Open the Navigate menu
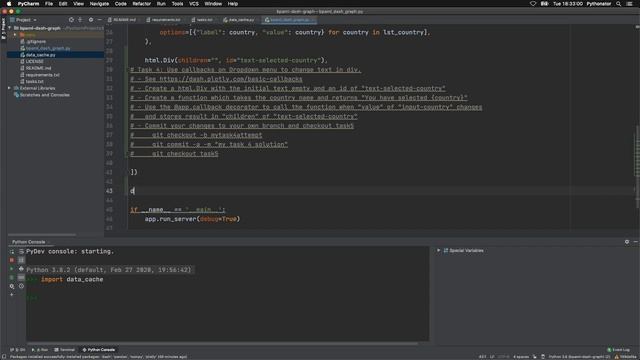The height and width of the screenshot is (360, 640). 99,4
